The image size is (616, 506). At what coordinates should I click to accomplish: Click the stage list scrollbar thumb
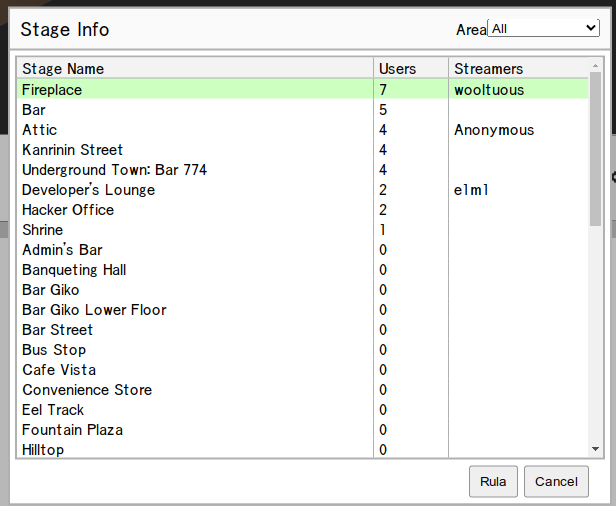pos(596,150)
